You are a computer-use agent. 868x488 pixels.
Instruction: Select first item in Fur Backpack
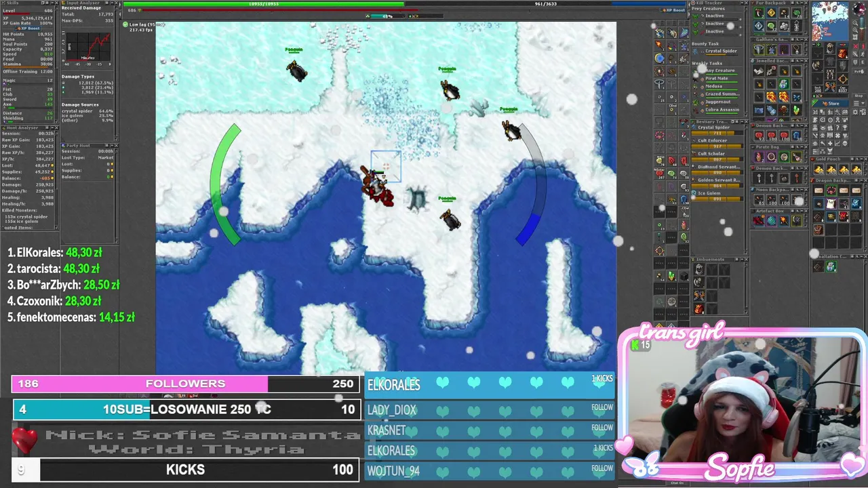(759, 13)
